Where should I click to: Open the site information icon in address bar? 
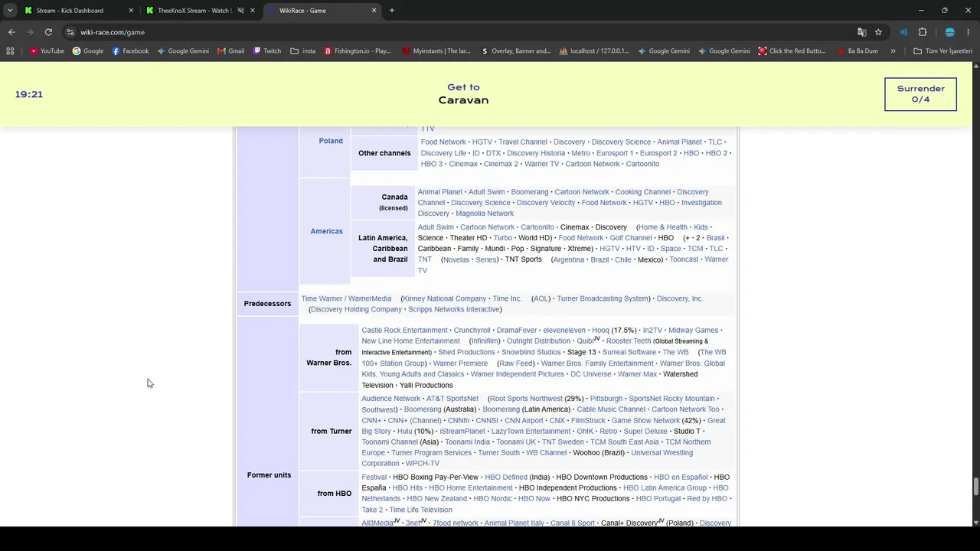point(70,32)
